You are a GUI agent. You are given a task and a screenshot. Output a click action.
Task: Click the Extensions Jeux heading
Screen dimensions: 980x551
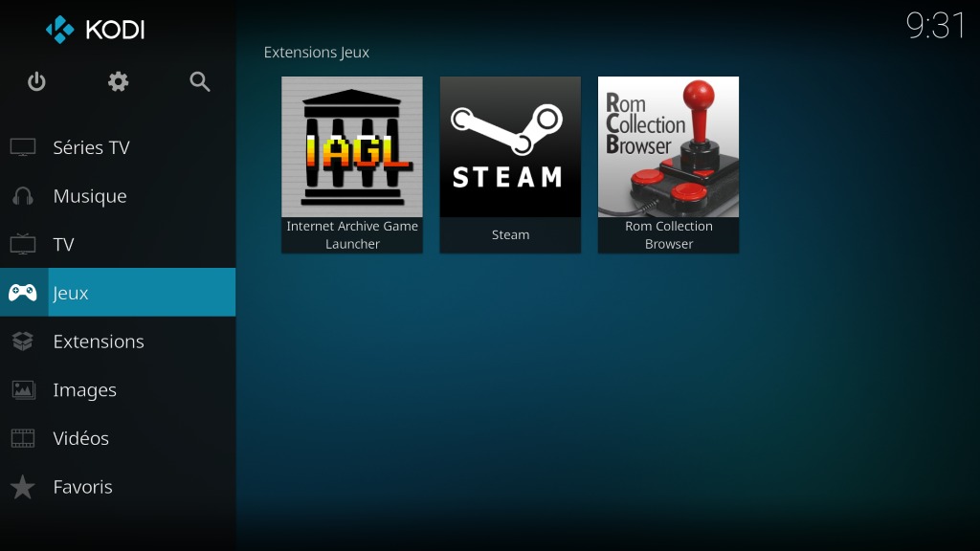pos(316,53)
